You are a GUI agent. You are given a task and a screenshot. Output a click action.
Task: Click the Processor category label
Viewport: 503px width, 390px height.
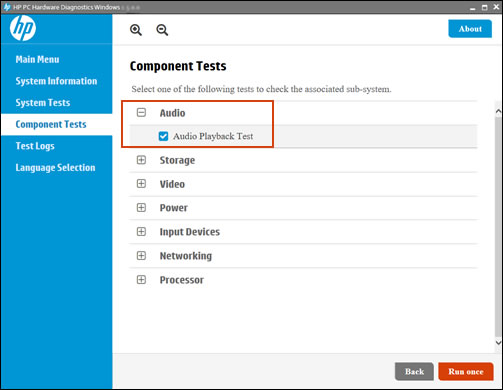tap(182, 280)
